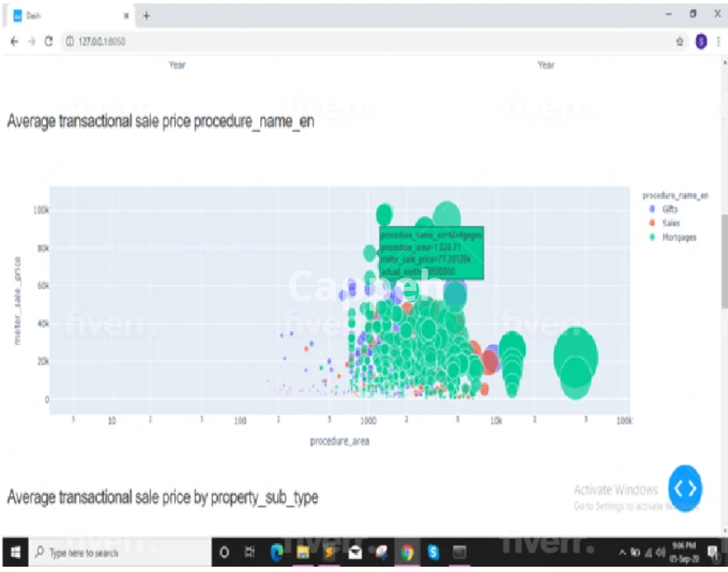Open the Windows Start menu
This screenshot has height=572, width=728.
pos(15,552)
